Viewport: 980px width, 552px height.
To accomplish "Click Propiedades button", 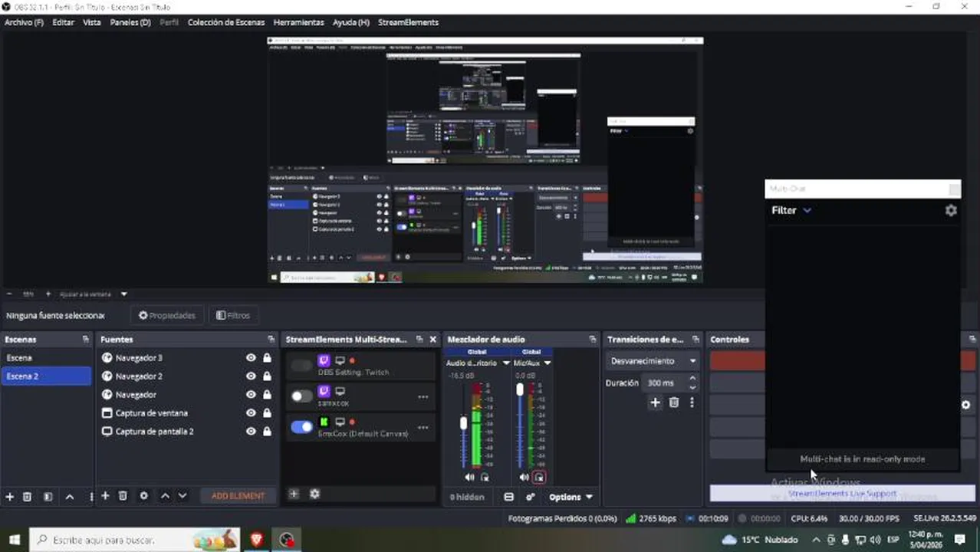I will point(166,315).
